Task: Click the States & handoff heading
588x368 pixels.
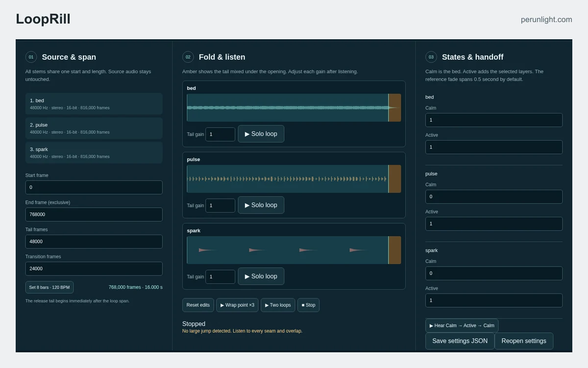Action: (x=473, y=57)
